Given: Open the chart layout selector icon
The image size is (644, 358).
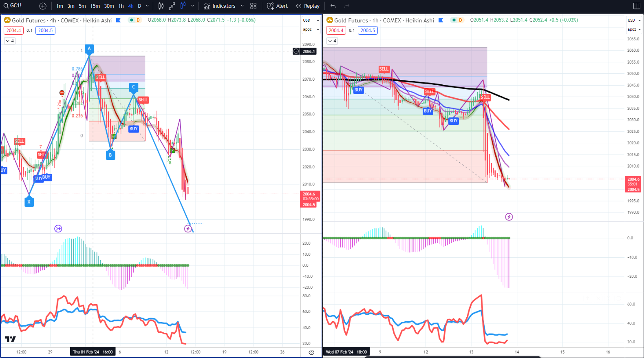Looking at the screenshot, I should pyautogui.click(x=637, y=6).
